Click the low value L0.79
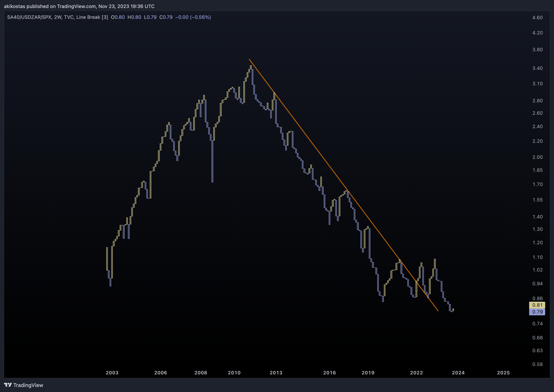The image size is (554, 392). point(150,17)
